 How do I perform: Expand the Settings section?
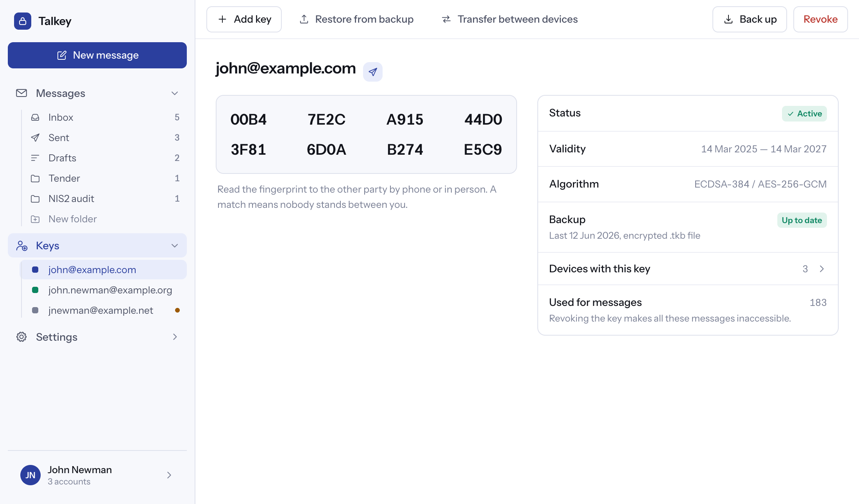pos(97,337)
